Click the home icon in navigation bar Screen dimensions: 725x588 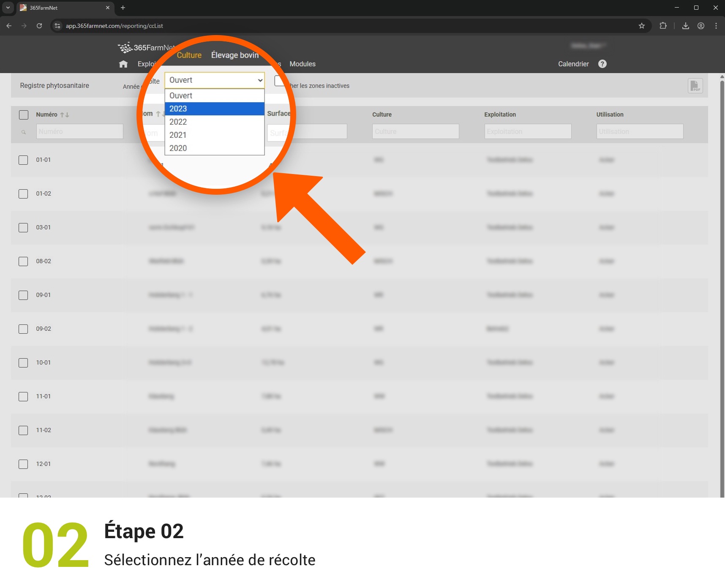(123, 64)
